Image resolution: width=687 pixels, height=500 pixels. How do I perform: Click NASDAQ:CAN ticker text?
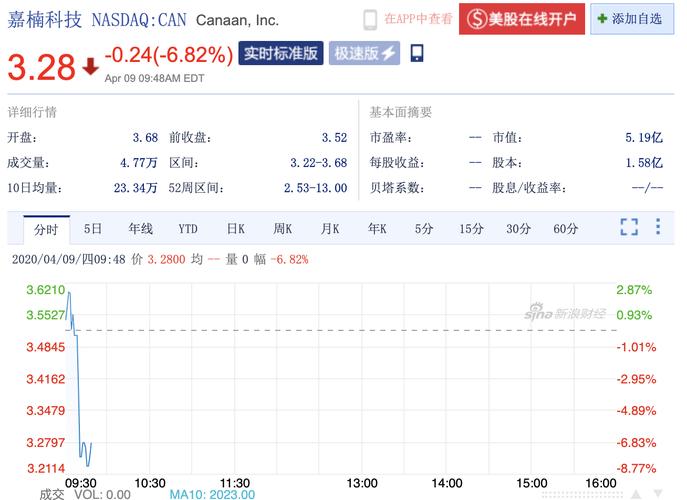click(139, 20)
